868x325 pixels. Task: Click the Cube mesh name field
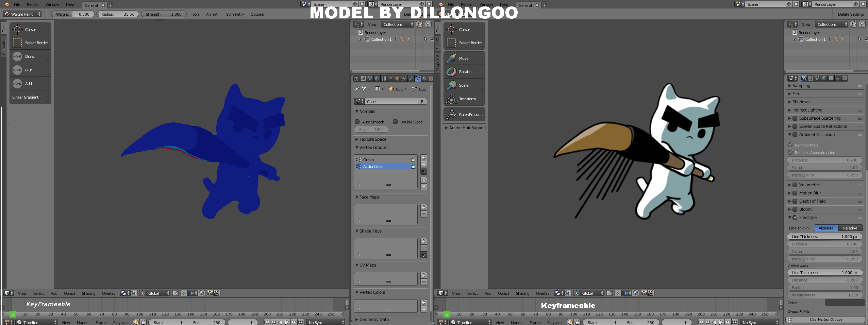391,102
